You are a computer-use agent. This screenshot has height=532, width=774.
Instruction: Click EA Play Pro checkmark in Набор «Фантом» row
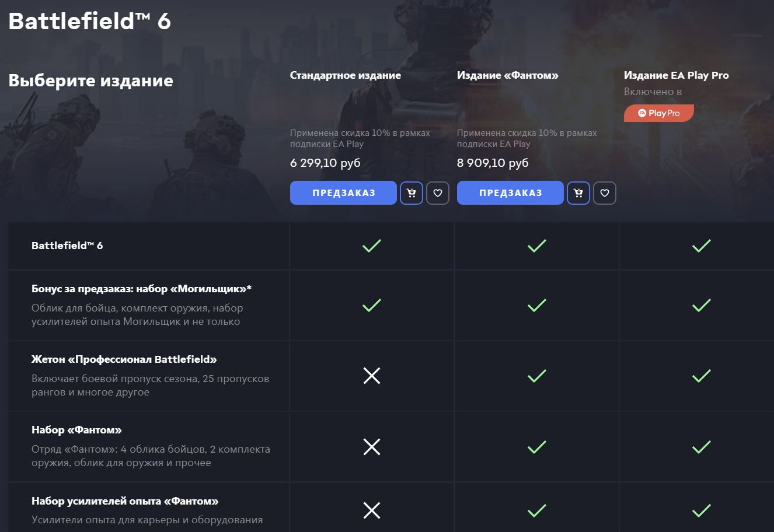(x=702, y=447)
